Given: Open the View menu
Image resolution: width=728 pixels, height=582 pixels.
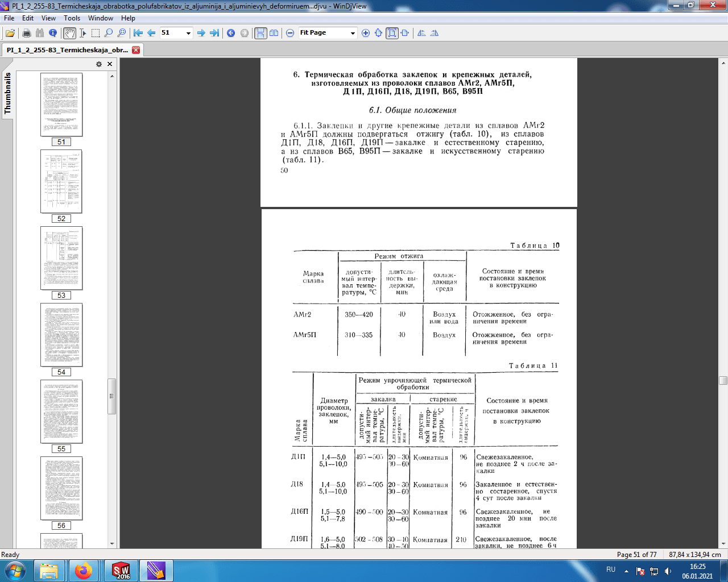Looking at the screenshot, I should [x=48, y=18].
